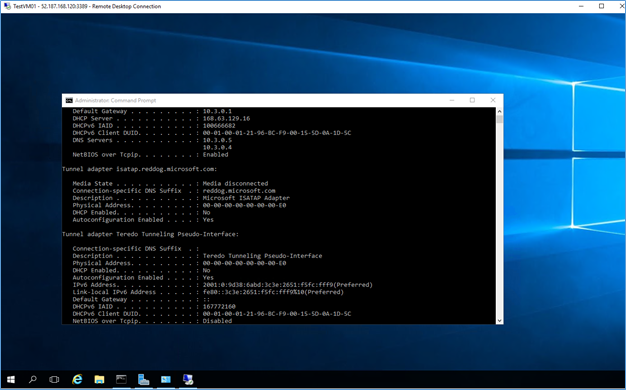Click DHCP Server value 168.63.129.16
626x390 pixels.
click(226, 119)
